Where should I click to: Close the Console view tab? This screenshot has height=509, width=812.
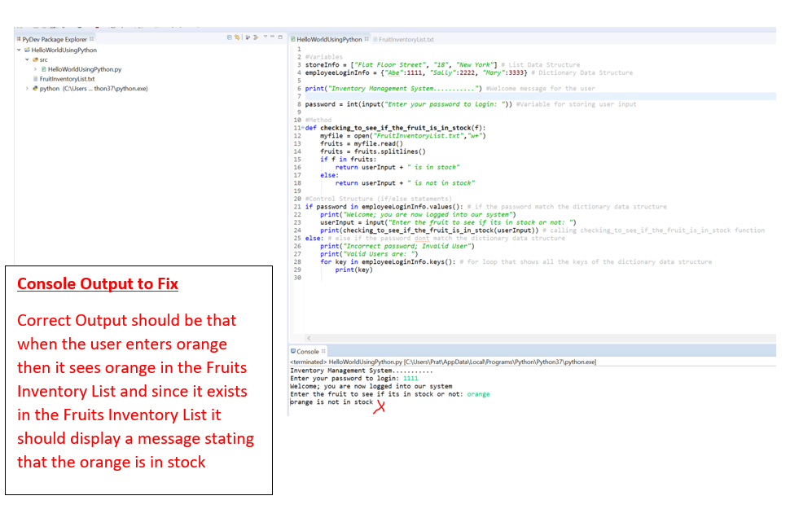(323, 351)
